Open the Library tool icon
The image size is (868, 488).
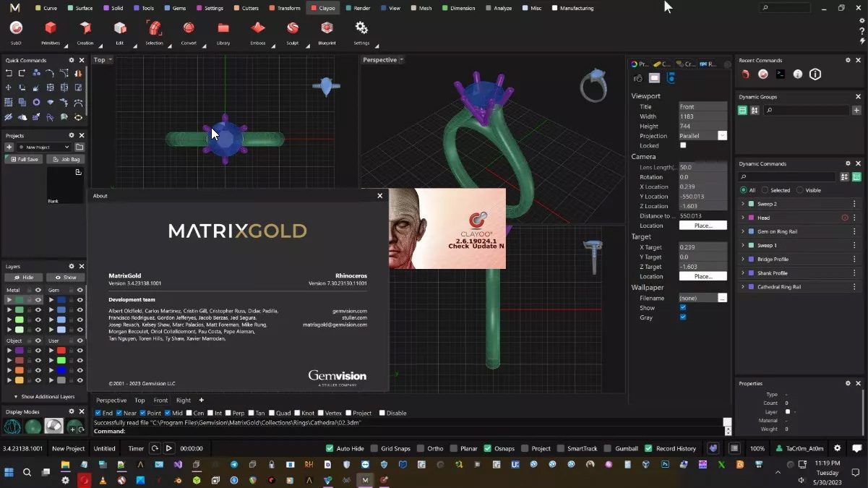[223, 28]
